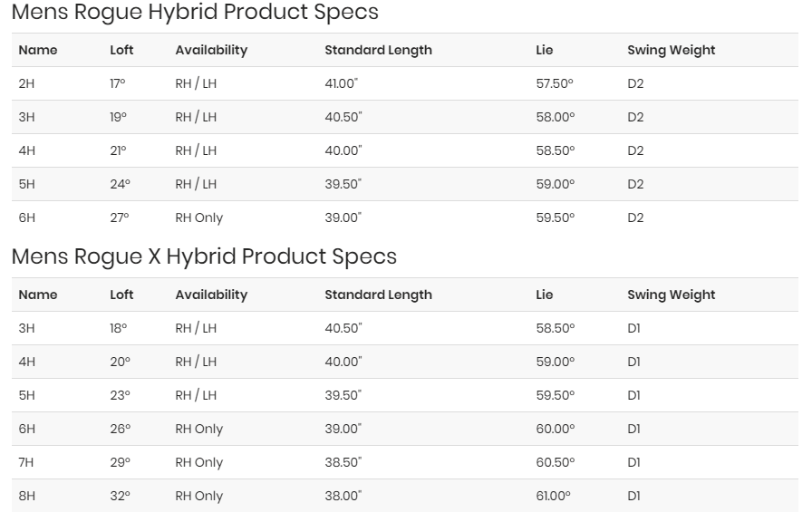
Task: Click the Mens Rogue Hybrid Product Specs heading
Action: pos(195,13)
